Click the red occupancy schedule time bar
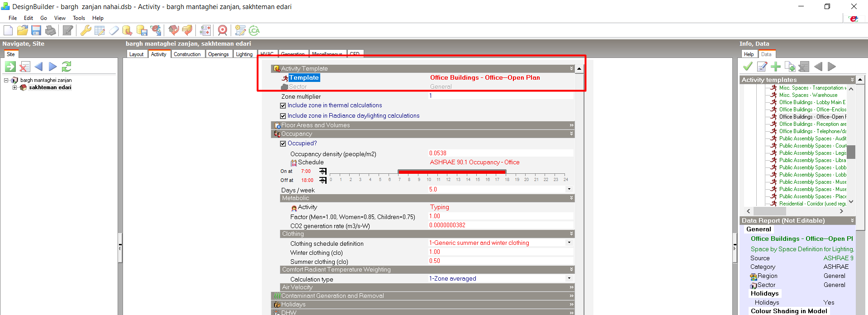Image resolution: width=868 pixels, height=315 pixels. pyautogui.click(x=452, y=172)
